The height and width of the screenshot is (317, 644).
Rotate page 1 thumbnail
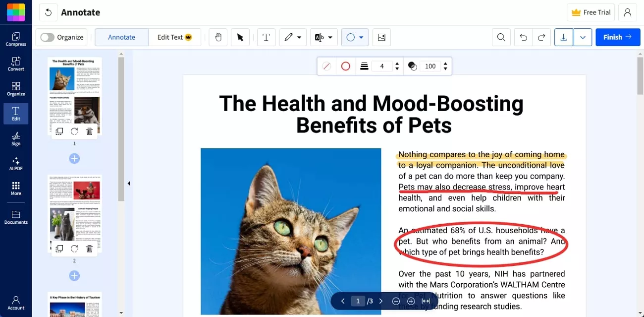click(74, 131)
